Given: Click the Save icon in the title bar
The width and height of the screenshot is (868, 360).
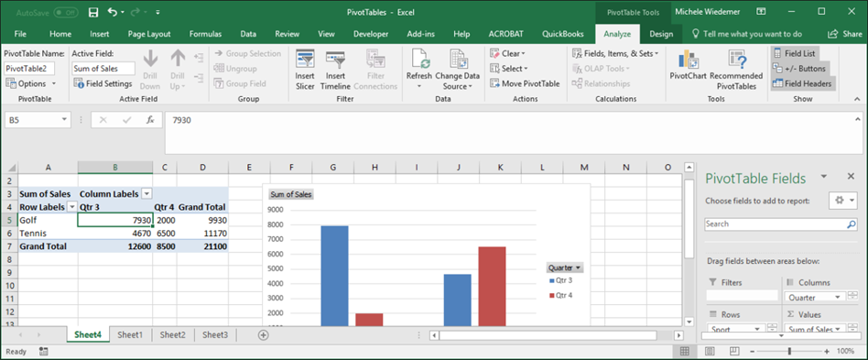Looking at the screenshot, I should [x=93, y=12].
